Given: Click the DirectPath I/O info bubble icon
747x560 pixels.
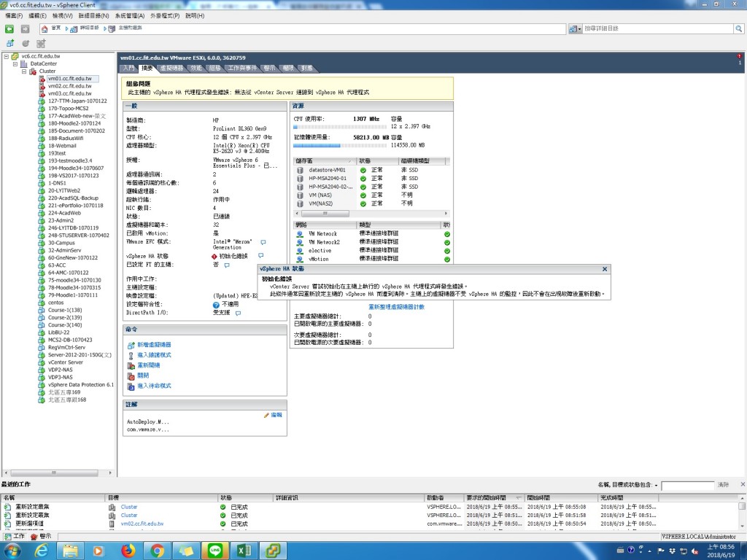Looking at the screenshot, I should point(239,313).
